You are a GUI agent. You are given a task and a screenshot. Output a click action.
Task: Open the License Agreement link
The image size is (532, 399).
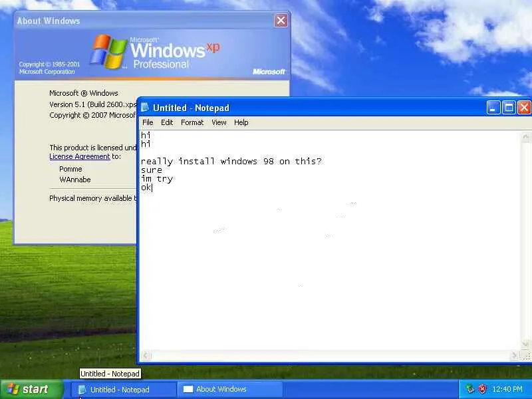tap(80, 156)
